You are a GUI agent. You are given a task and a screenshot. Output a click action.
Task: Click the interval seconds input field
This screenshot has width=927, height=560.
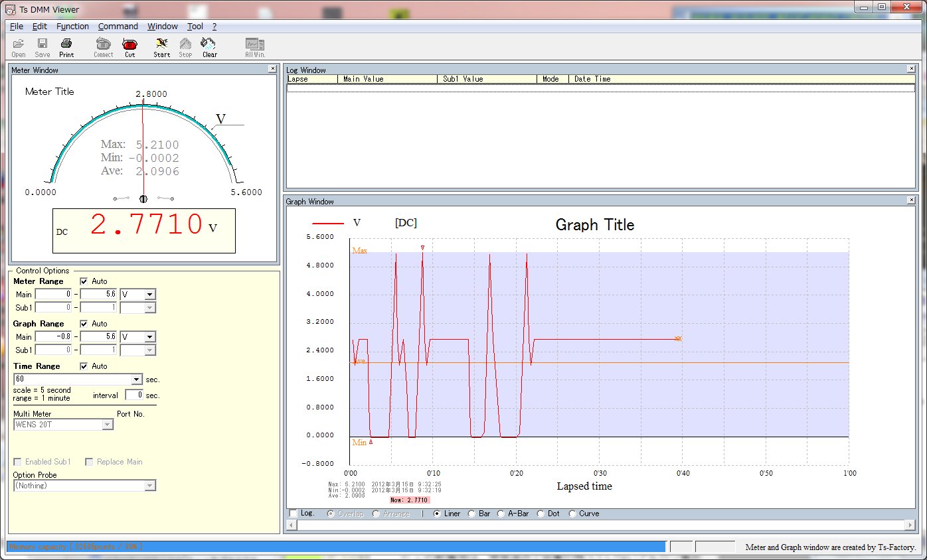(x=134, y=395)
